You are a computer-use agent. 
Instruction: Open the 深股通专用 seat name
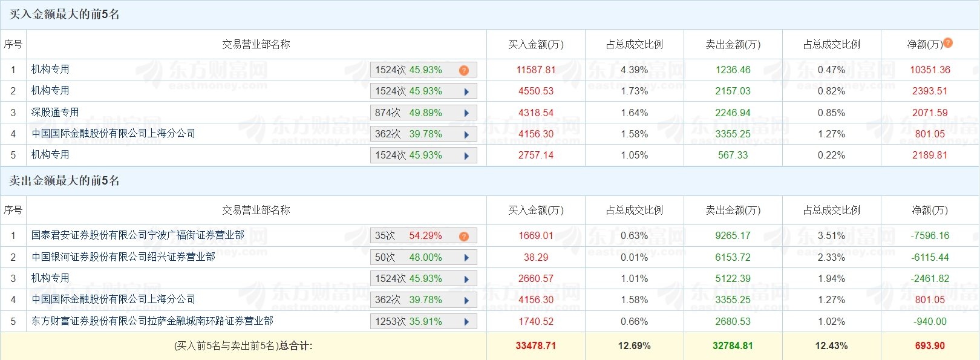pyautogui.click(x=55, y=113)
